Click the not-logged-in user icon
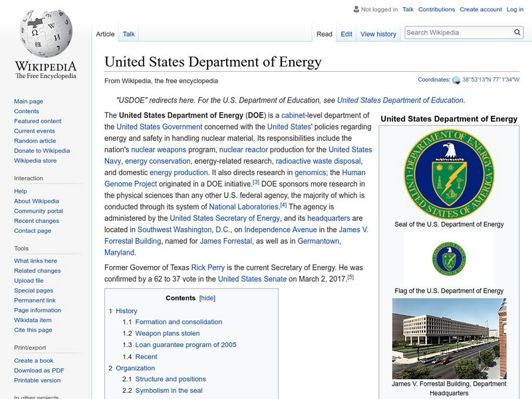 pyautogui.click(x=356, y=9)
